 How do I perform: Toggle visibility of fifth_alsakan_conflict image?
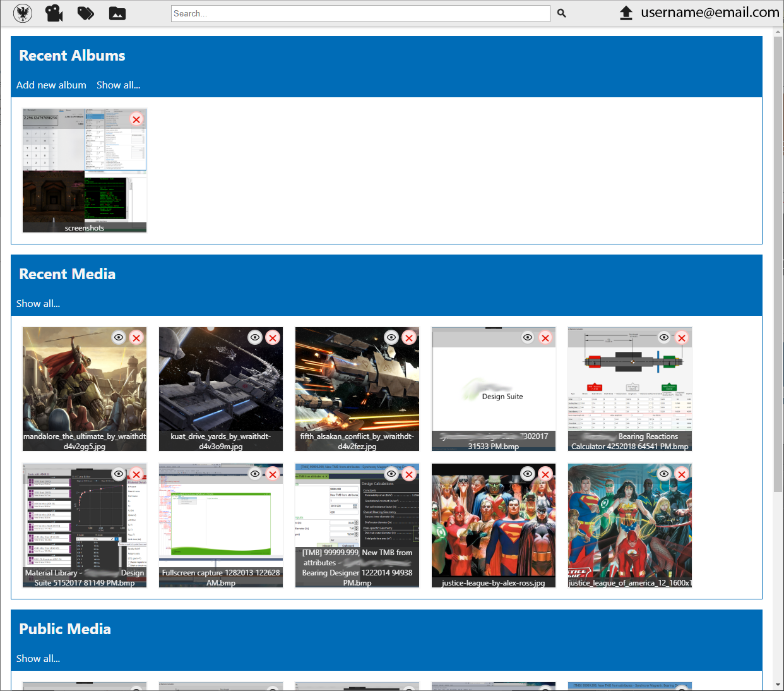[x=391, y=337]
